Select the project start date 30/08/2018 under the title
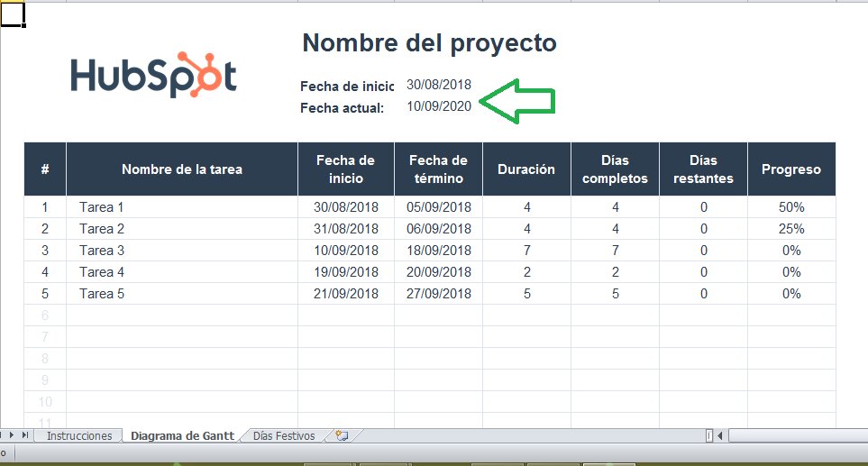This screenshot has height=466, width=868. coord(438,85)
